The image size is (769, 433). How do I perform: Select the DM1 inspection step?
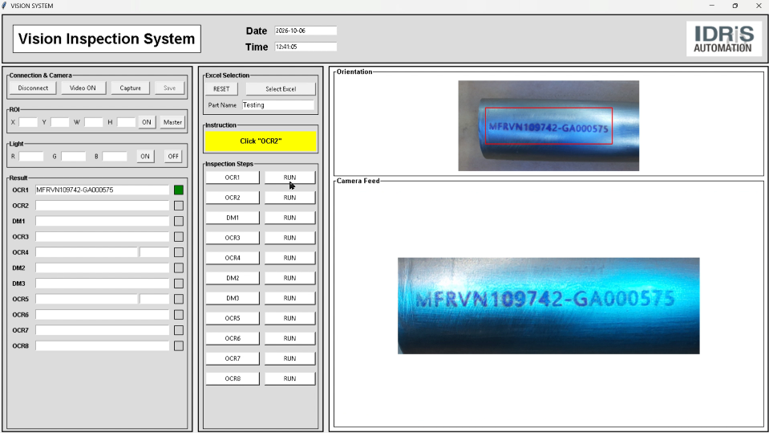click(x=232, y=218)
